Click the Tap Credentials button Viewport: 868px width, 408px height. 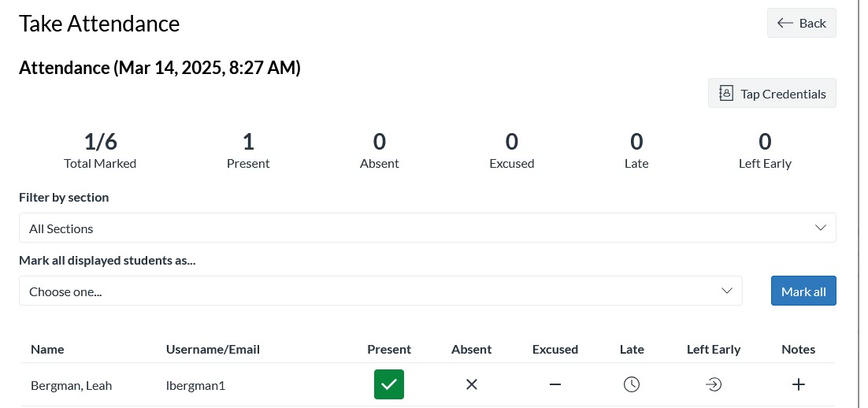(772, 94)
